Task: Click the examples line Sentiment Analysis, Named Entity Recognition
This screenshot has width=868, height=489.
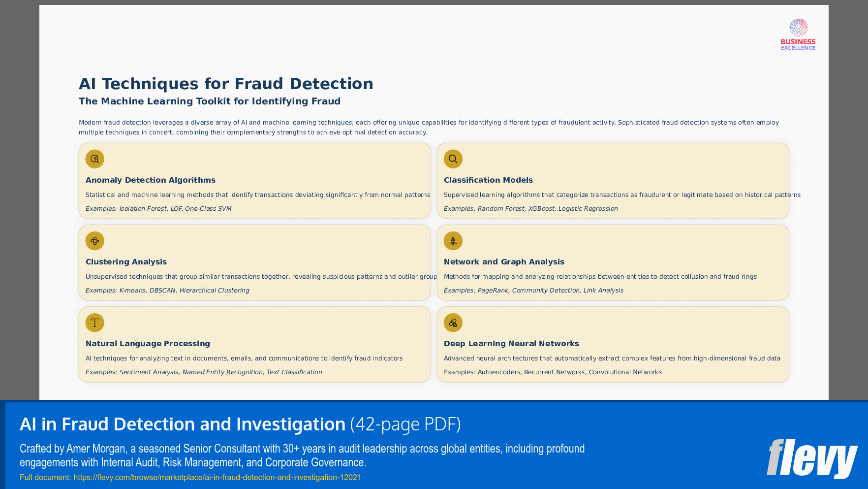Action: click(204, 372)
